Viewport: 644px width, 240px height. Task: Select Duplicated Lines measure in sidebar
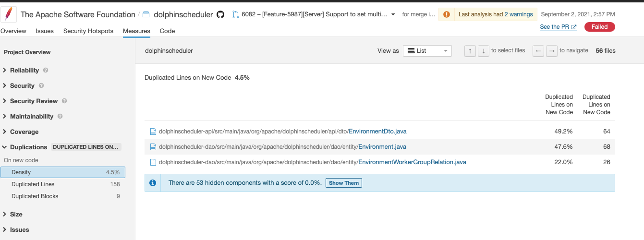[63, 184]
